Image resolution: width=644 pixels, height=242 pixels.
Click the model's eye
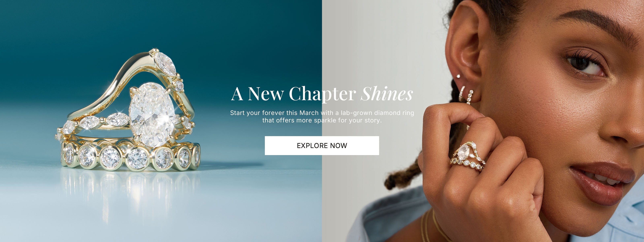point(586,64)
